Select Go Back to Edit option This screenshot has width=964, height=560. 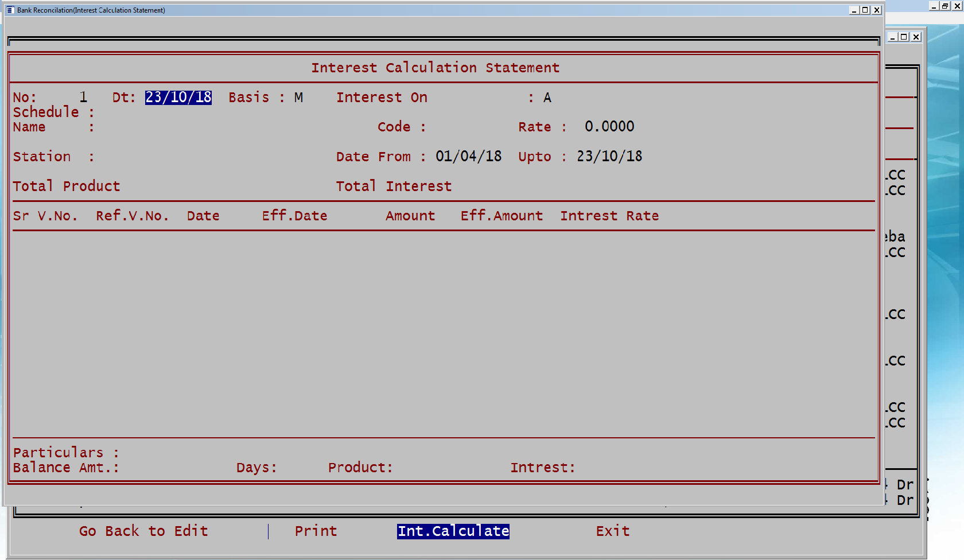pyautogui.click(x=143, y=531)
